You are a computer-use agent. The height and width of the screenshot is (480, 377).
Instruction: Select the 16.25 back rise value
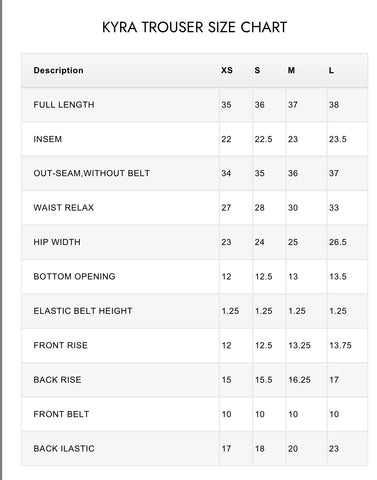[299, 380]
